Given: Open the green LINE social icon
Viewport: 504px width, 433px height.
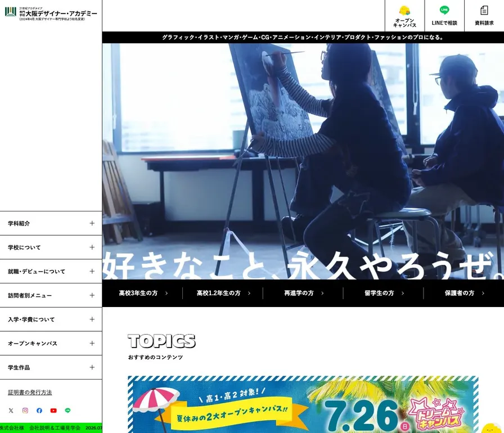Looking at the screenshot, I should pos(67,411).
